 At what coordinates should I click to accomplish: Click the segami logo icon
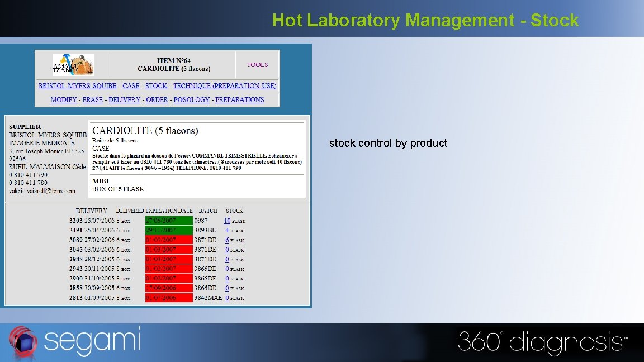tap(23, 341)
